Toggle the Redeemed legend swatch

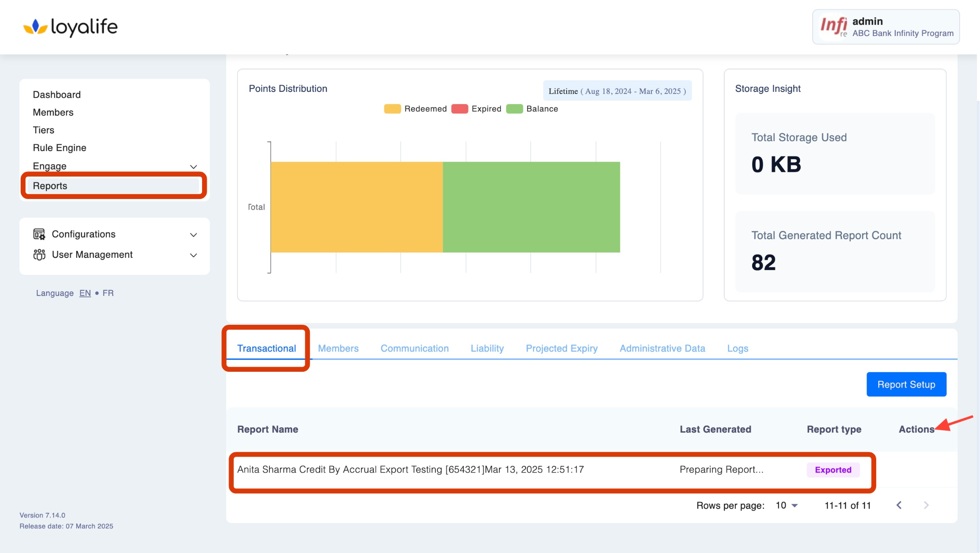click(x=392, y=109)
